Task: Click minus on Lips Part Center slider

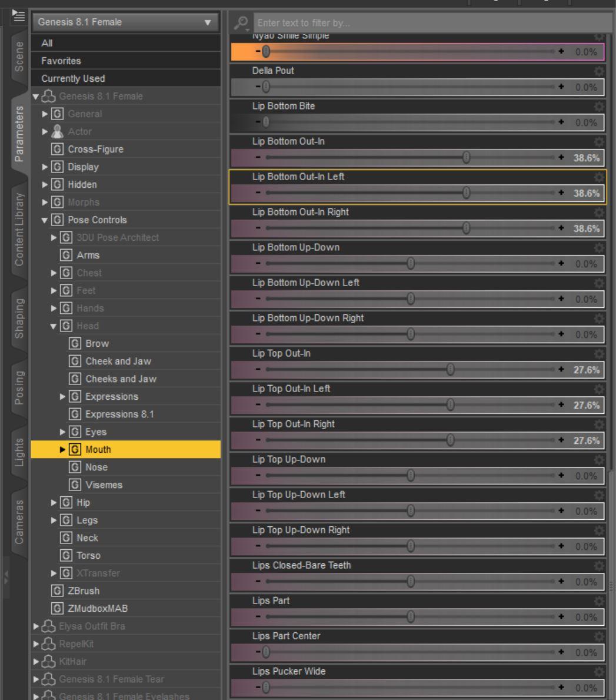Action: (258, 652)
